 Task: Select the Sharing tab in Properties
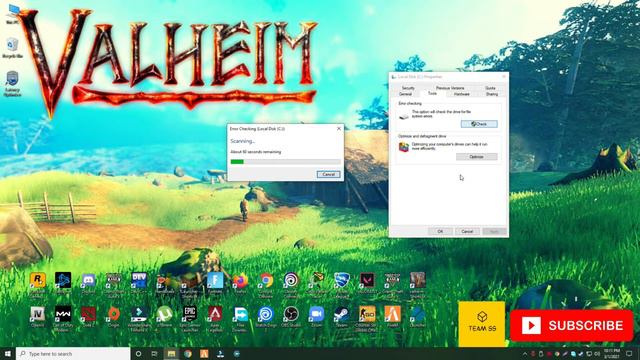[492, 94]
